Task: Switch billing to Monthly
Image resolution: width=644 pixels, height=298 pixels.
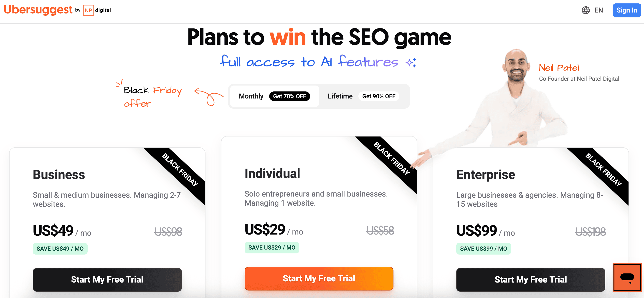Action: coord(251,96)
